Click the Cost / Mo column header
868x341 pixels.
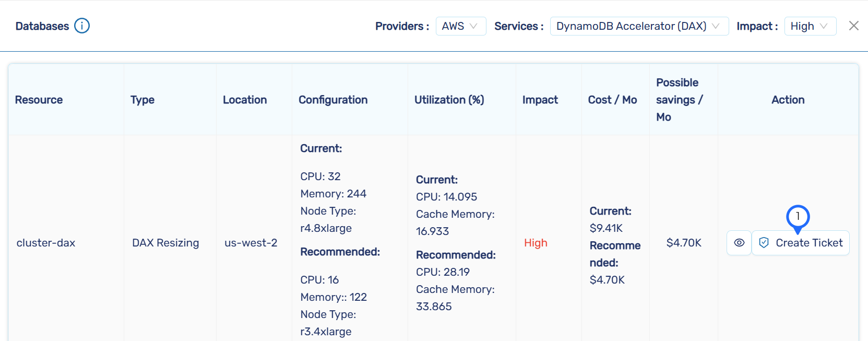coord(612,100)
